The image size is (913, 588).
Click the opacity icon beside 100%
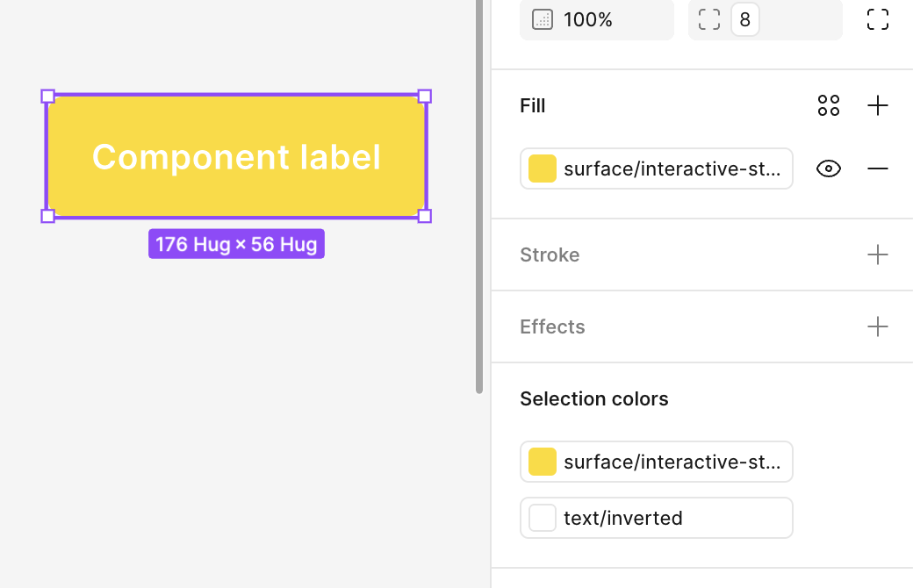point(543,20)
